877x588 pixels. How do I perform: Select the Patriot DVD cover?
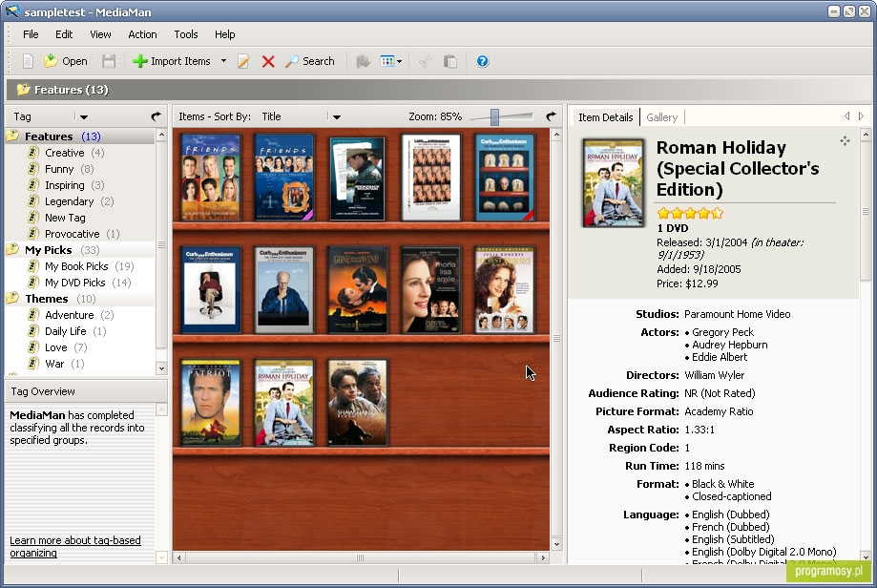tap(211, 403)
